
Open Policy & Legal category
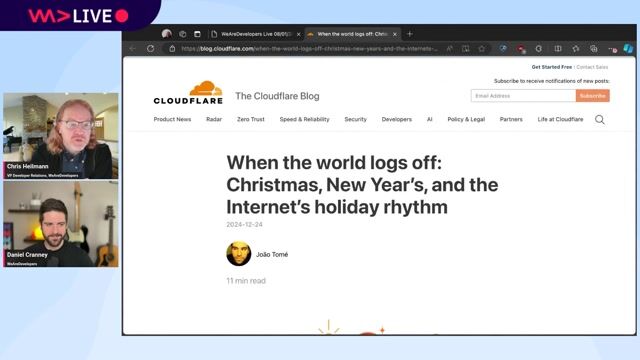[x=466, y=119]
